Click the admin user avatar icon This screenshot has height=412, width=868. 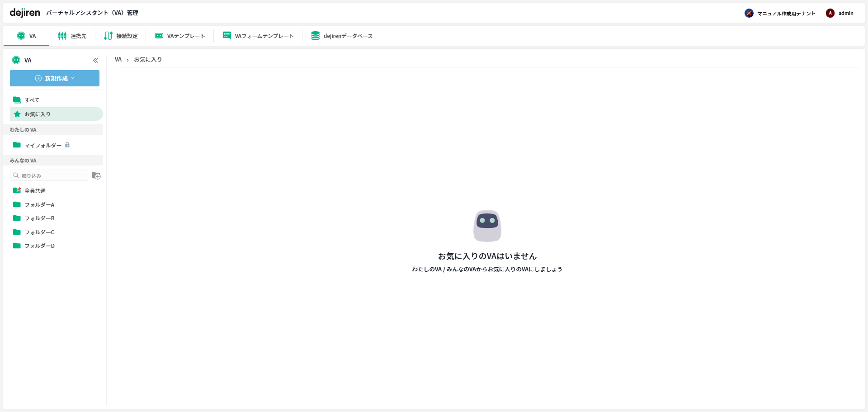click(x=830, y=13)
